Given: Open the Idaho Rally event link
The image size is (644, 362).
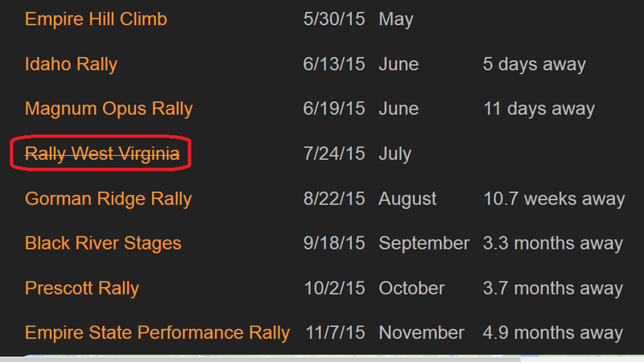Looking at the screenshot, I should [x=71, y=64].
